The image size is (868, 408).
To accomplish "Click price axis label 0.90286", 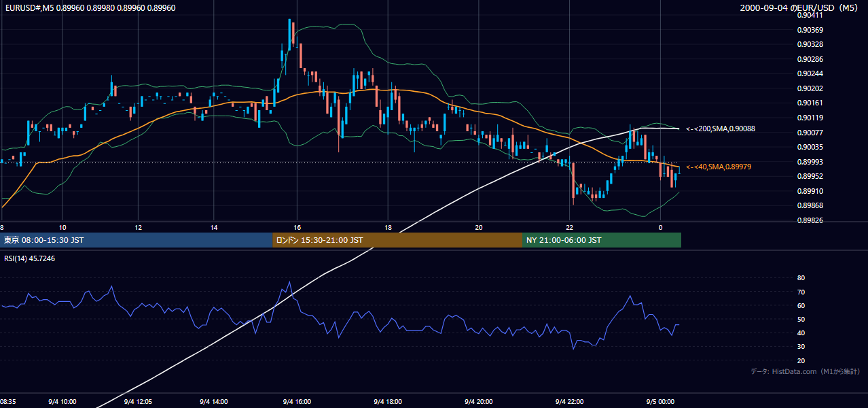I will (810, 59).
